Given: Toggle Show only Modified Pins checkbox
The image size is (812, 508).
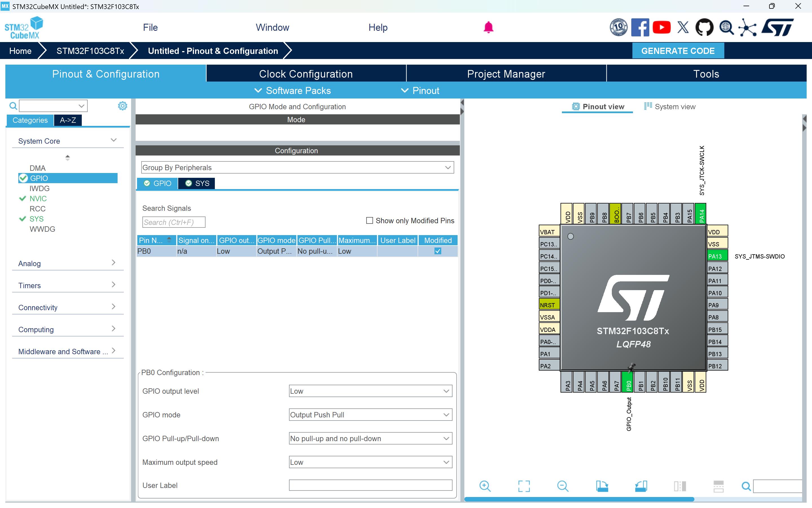Looking at the screenshot, I should click(369, 220).
